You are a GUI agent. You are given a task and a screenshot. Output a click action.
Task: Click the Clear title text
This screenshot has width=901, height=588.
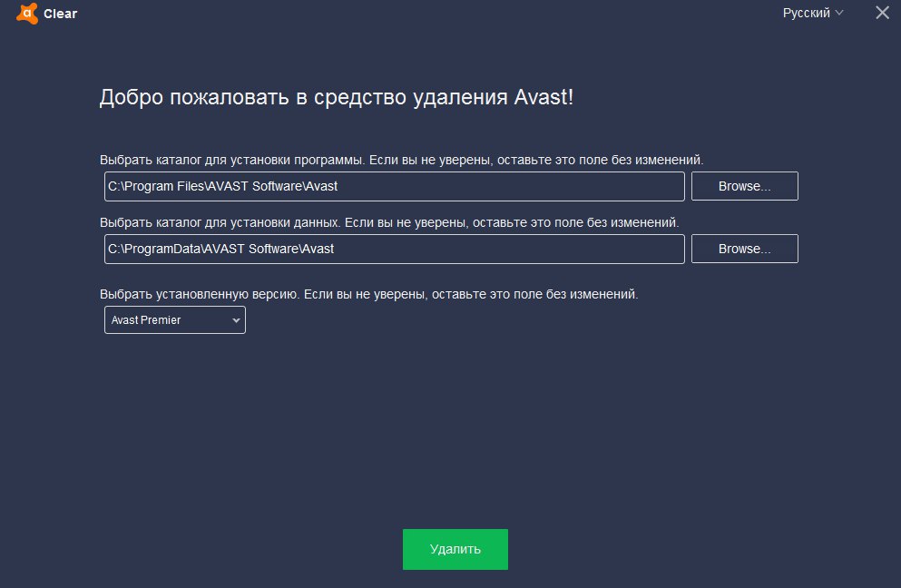[60, 14]
